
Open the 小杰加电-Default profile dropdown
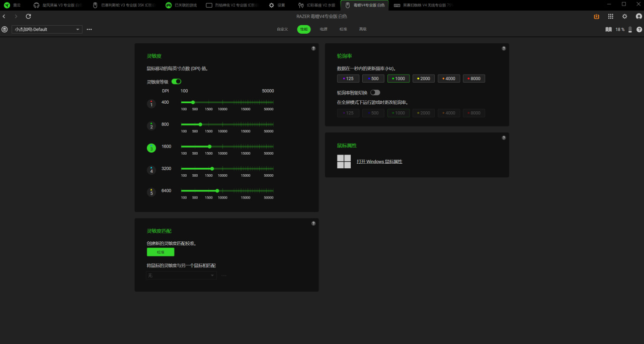coord(47,29)
